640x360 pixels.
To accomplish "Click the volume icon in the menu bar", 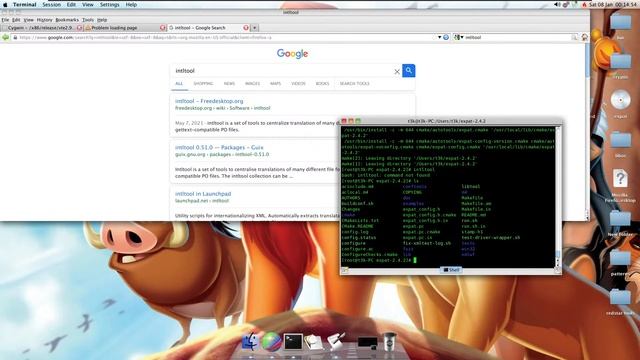I will [x=557, y=4].
